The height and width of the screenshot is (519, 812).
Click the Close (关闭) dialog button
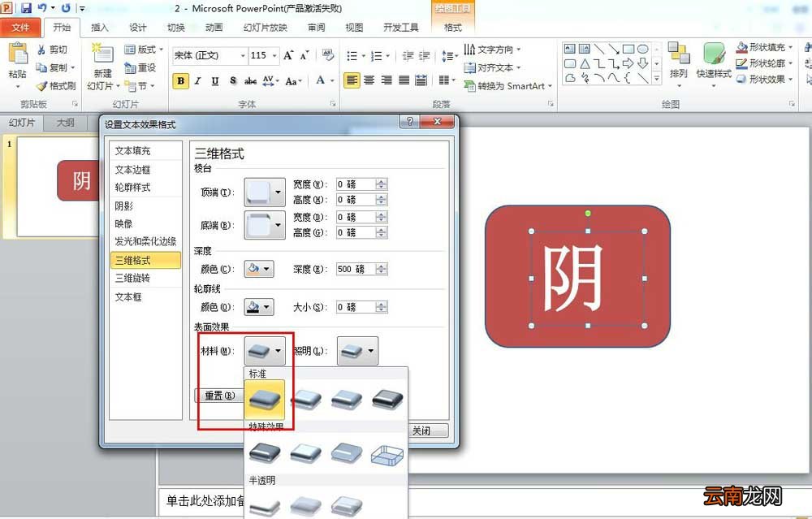point(427,430)
